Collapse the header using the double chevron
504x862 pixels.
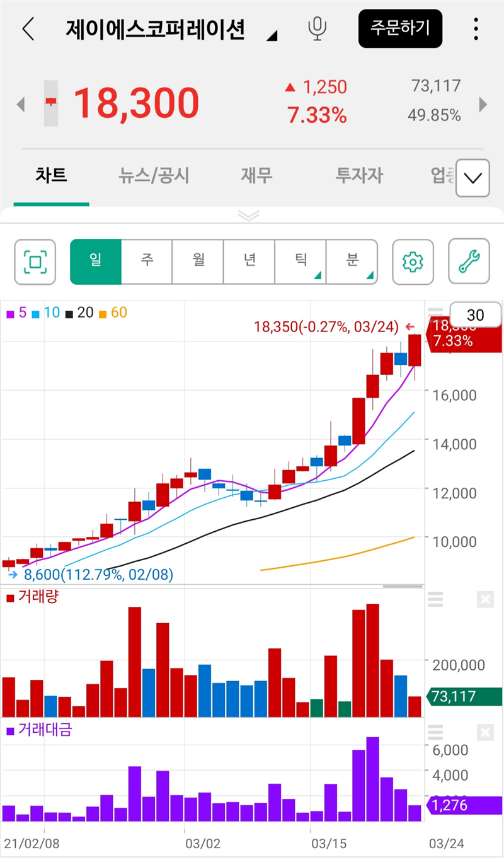point(249,215)
